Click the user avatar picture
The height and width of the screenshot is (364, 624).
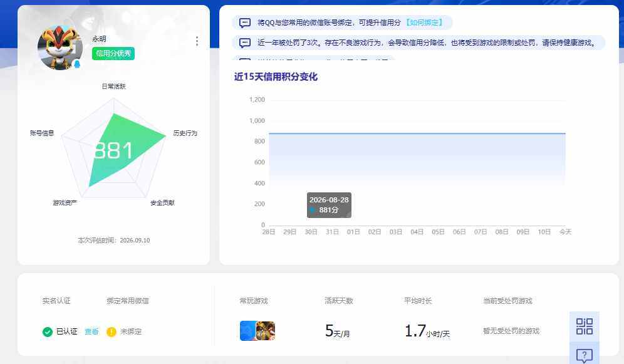pos(60,48)
